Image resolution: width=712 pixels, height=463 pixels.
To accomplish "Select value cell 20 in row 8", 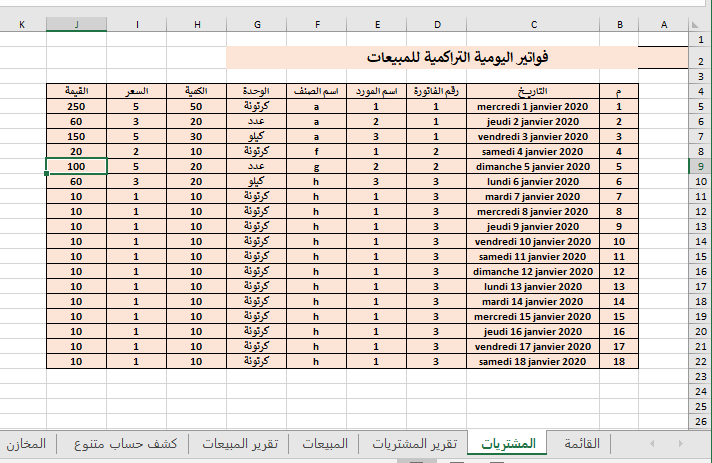I will tap(76, 152).
